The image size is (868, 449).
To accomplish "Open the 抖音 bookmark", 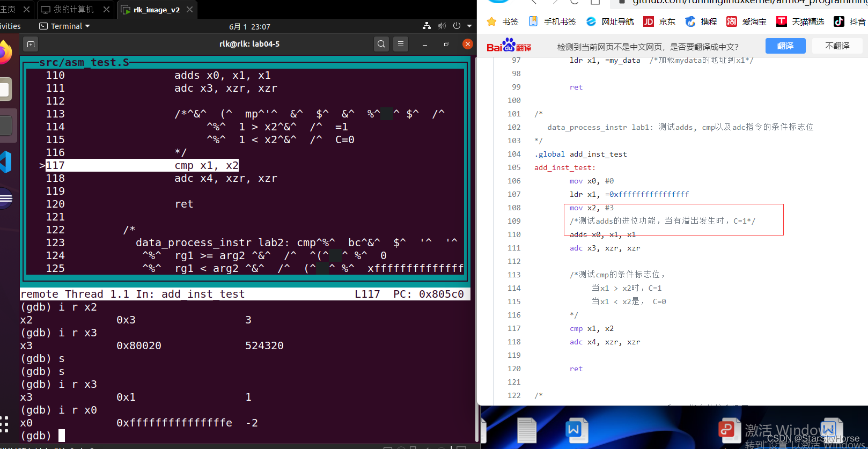I will point(850,21).
